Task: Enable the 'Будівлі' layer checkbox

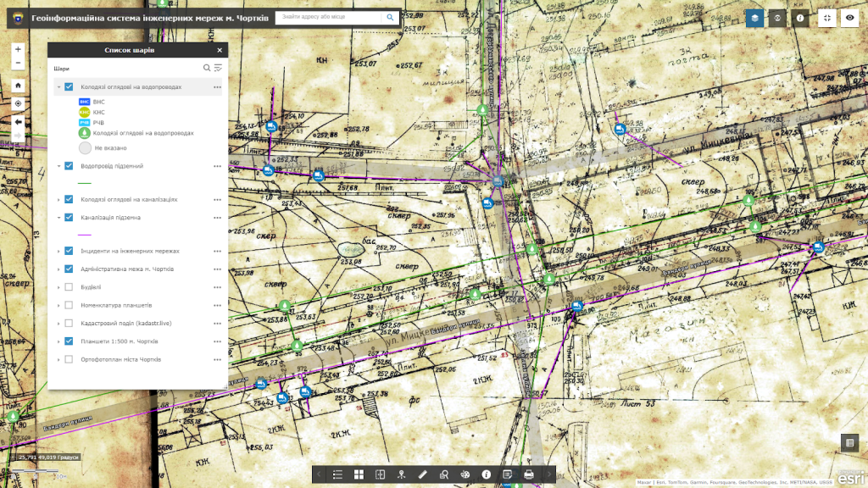Action: [69, 287]
